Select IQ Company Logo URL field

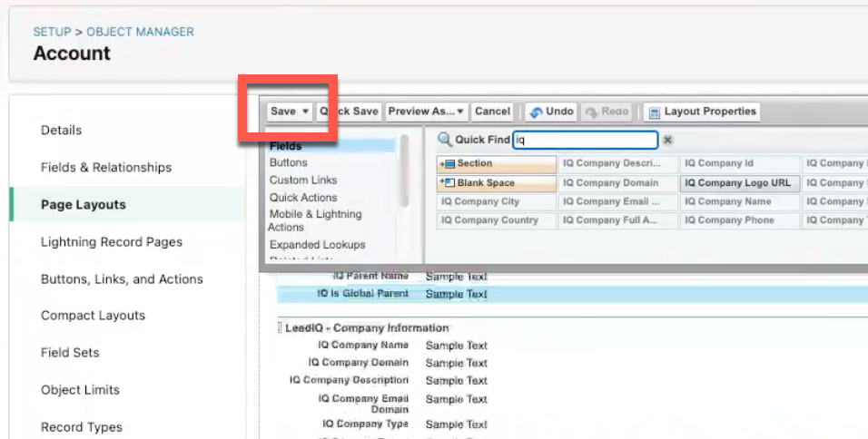(x=739, y=183)
